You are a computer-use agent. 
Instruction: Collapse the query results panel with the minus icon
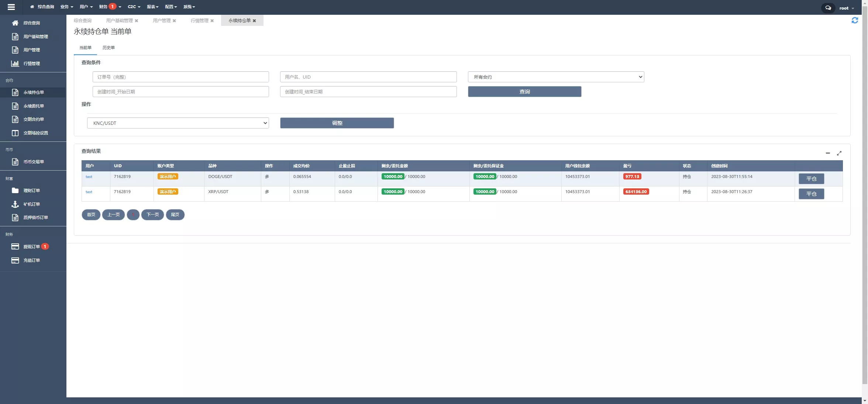(x=828, y=153)
